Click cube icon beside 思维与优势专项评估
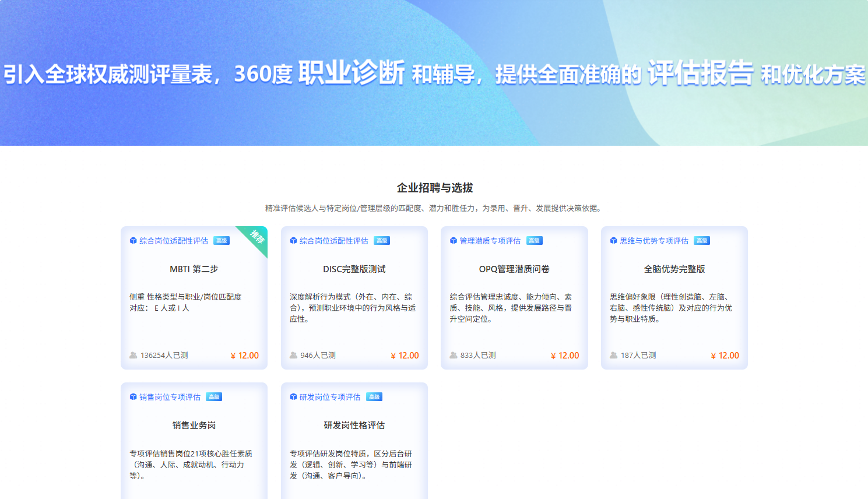This screenshot has height=499, width=868. [613, 241]
